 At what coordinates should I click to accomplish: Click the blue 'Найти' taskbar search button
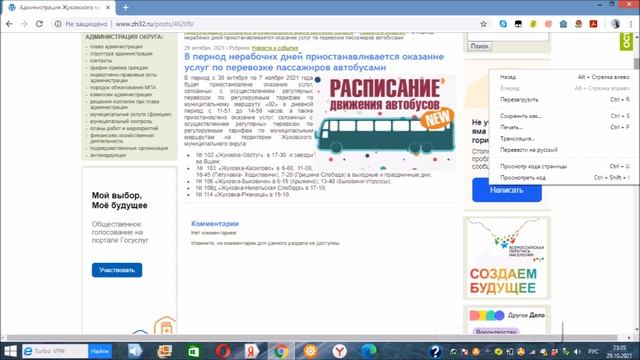(100, 351)
